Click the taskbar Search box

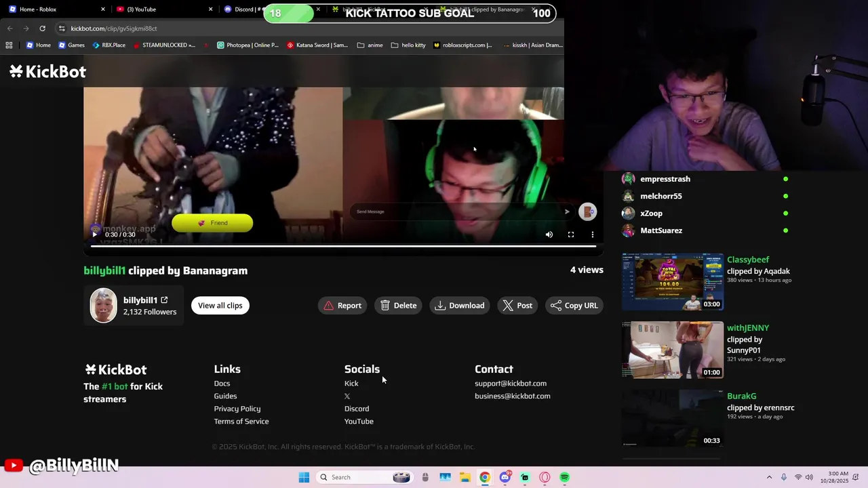tap(365, 477)
